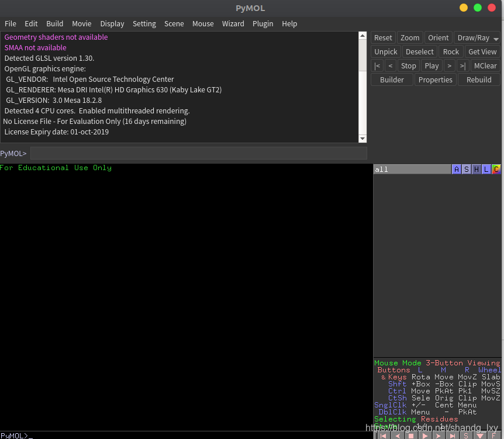
Task: Open the Wizard menu
Action: pos(233,24)
